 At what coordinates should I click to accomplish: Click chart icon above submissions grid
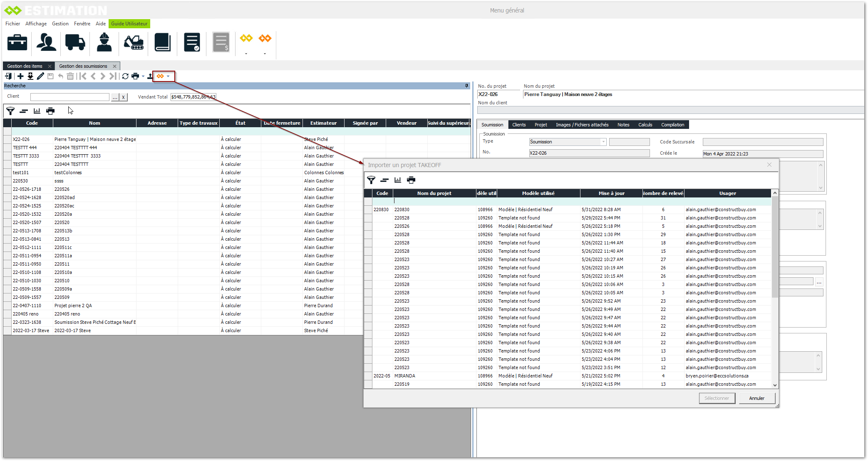(37, 111)
